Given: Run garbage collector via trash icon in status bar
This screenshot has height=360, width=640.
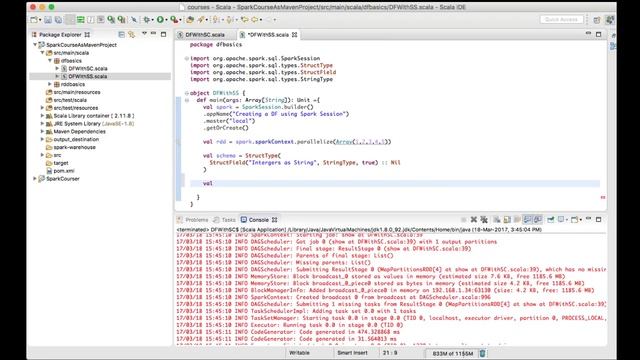Looking at the screenshot, I should pyautogui.click(x=482, y=353).
